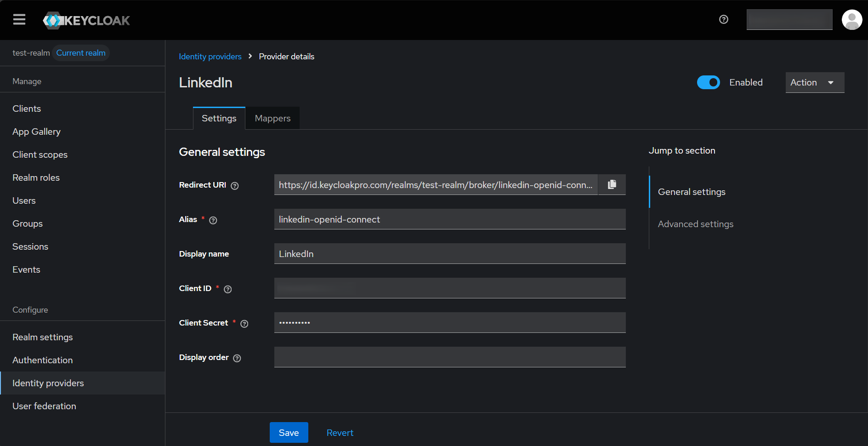Image resolution: width=868 pixels, height=446 pixels.
Task: Edit the Alias input field
Action: (450, 219)
